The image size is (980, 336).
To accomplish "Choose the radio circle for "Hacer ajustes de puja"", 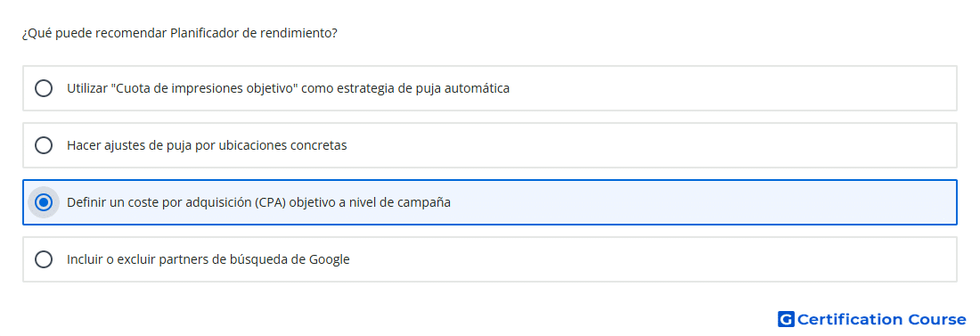I will point(44,145).
